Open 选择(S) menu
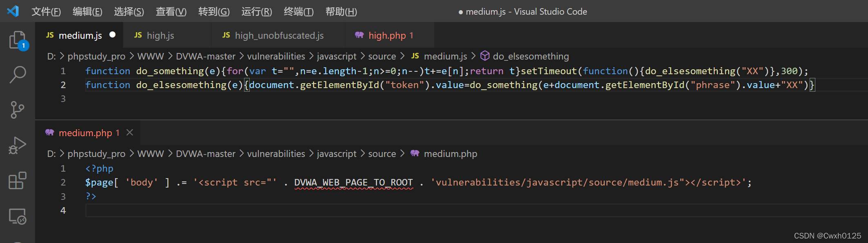868x243 pixels. tap(129, 11)
